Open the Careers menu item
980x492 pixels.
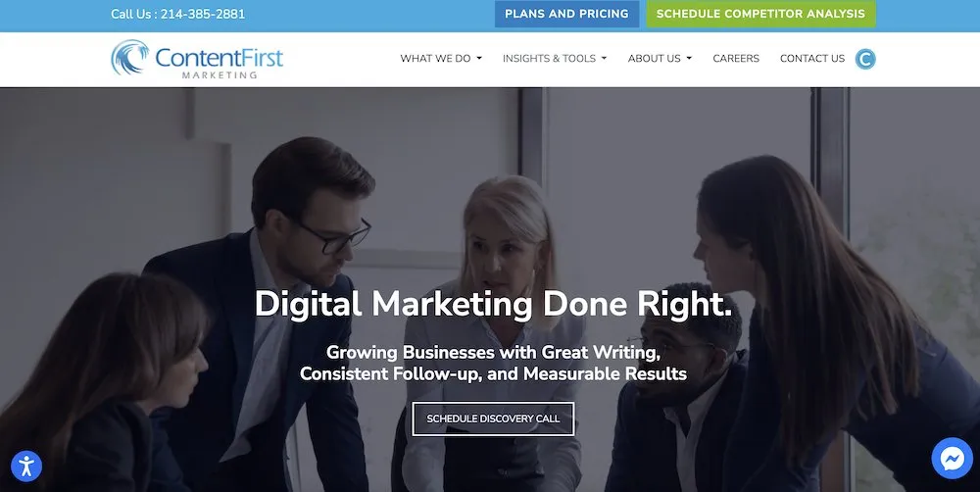click(x=736, y=58)
